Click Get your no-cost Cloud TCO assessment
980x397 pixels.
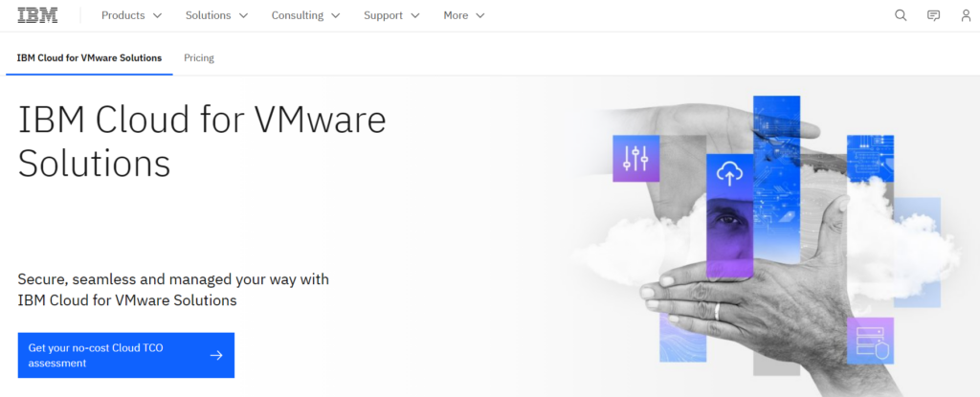click(125, 355)
